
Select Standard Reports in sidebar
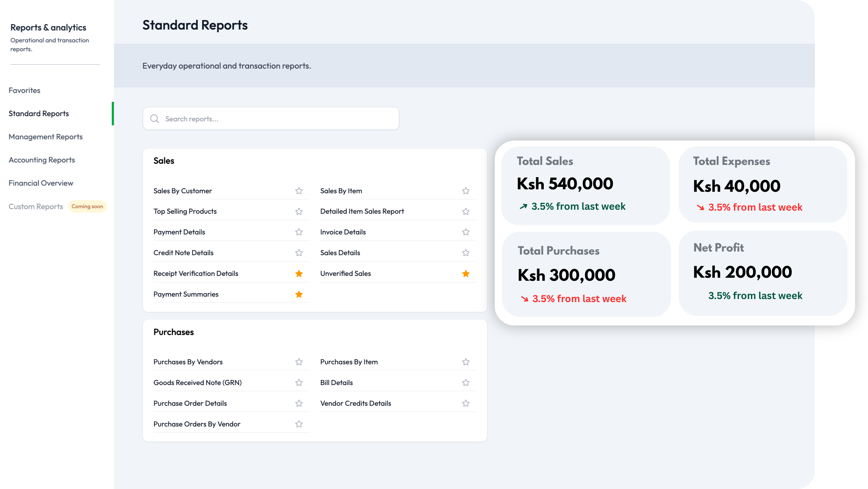39,113
